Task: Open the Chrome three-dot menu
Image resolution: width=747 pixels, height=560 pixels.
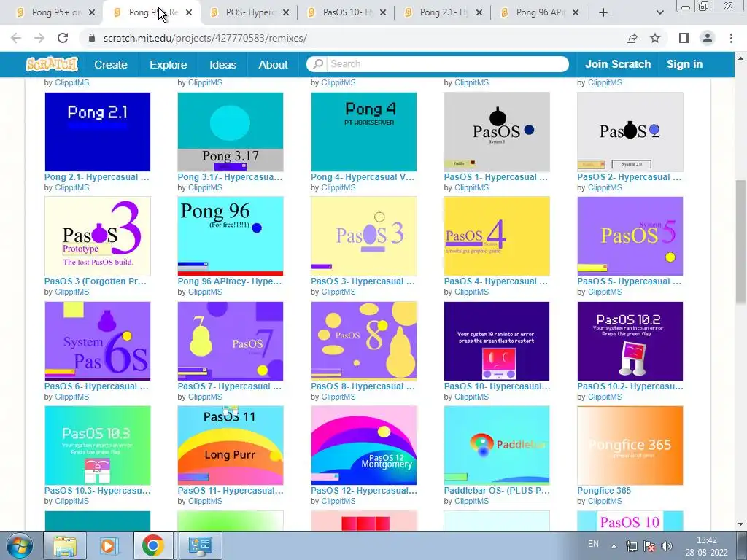Action: coord(731,38)
